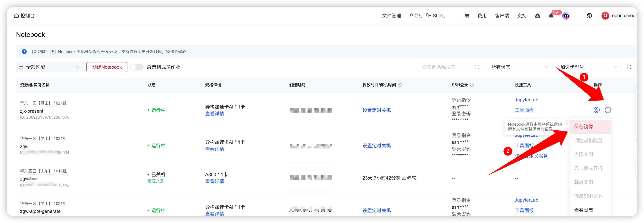644x223 pixels.
Task: Click the help icon beside 释放时间/停机时间
Action: tap(400, 85)
